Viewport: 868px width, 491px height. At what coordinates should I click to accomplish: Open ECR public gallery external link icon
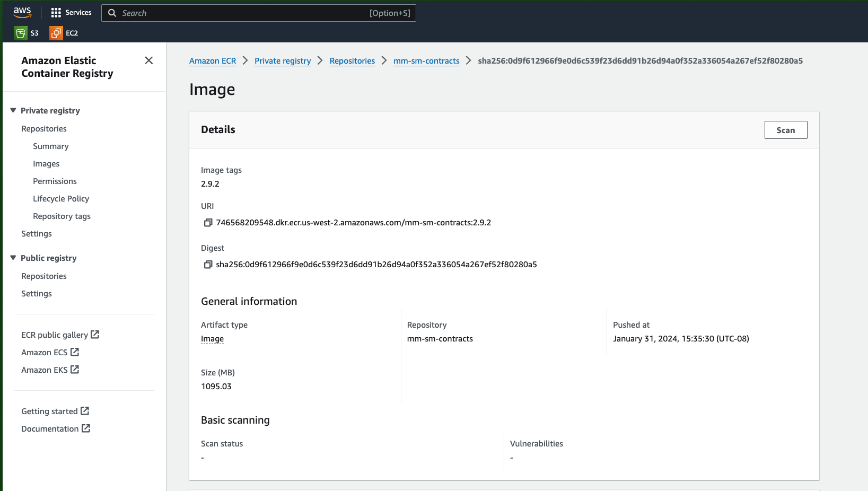coord(95,335)
